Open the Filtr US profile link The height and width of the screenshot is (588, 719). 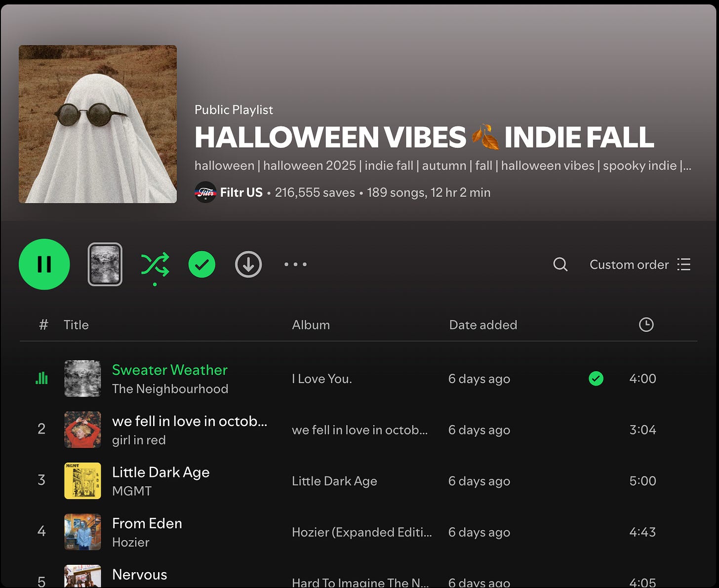coord(241,193)
